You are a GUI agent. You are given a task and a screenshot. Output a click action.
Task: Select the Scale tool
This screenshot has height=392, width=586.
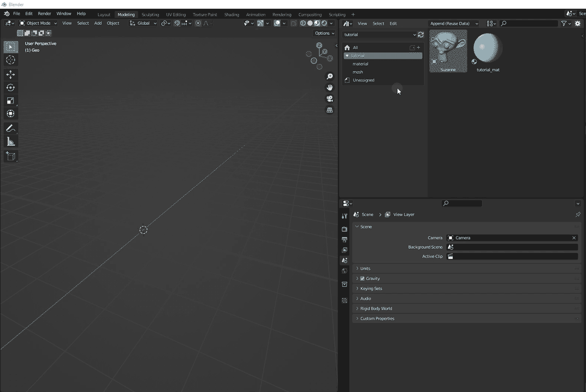point(11,101)
